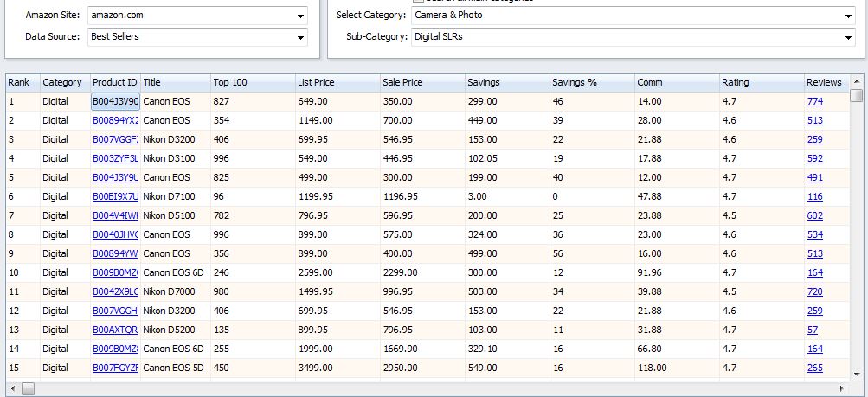Click the vertical scrollbar thumb
The width and height of the screenshot is (868, 397).
(856, 95)
